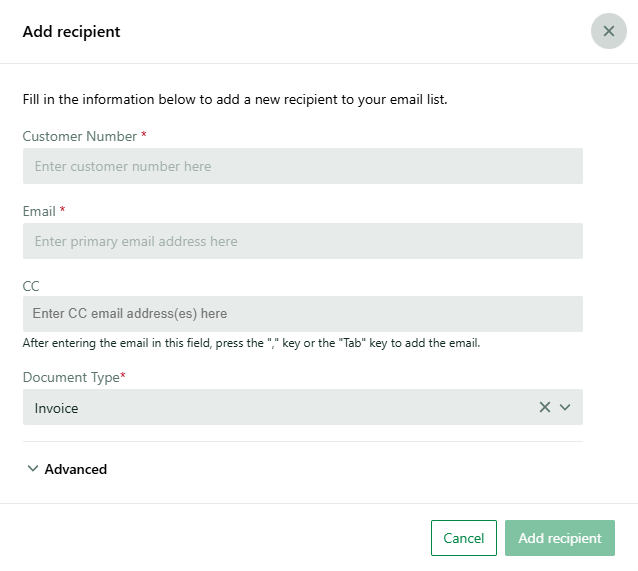638x571 pixels.
Task: Click the Document Type field label
Action: pos(71,377)
